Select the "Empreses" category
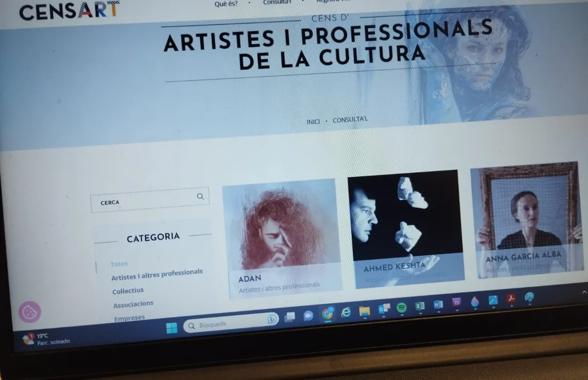The image size is (588, 380). [x=129, y=317]
